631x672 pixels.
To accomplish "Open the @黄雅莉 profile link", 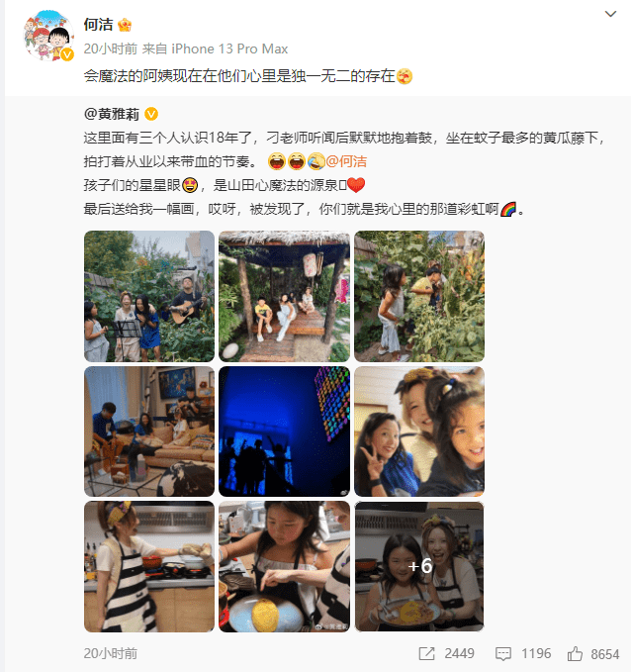I will (112, 114).
